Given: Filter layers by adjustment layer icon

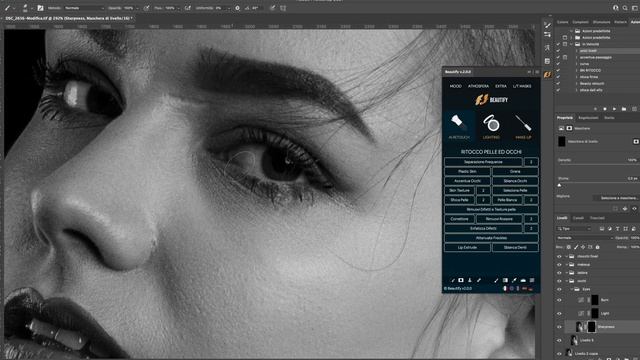Looking at the screenshot, I should 609,229.
